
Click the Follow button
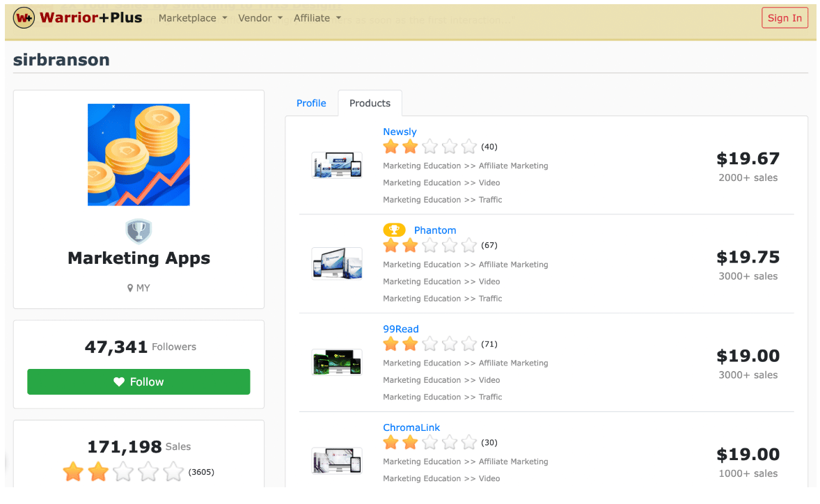coord(139,382)
